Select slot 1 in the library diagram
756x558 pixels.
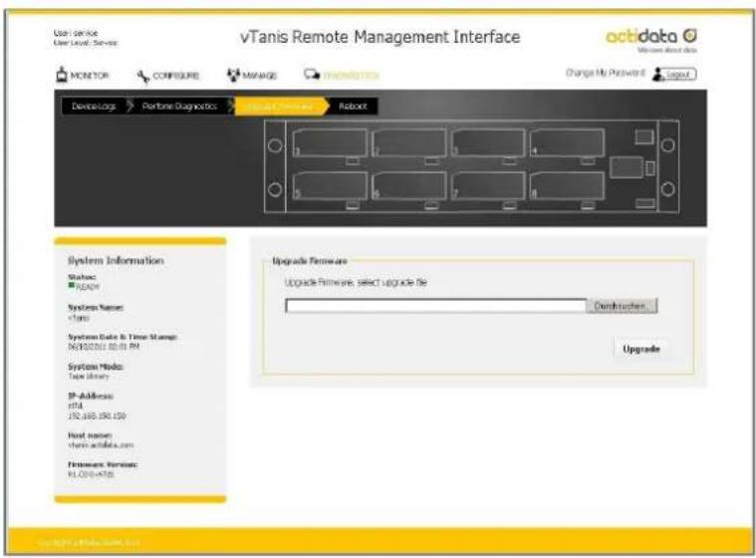point(330,143)
